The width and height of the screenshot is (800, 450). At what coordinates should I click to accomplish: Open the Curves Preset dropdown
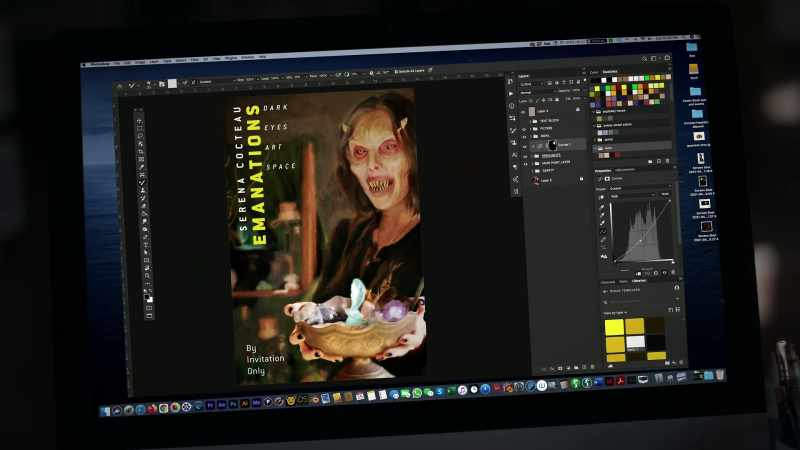(640, 189)
